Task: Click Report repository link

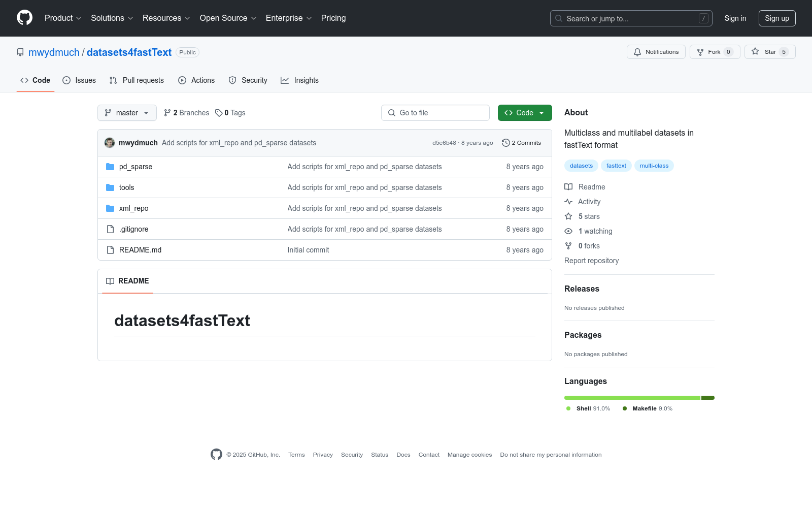Action: tap(591, 261)
